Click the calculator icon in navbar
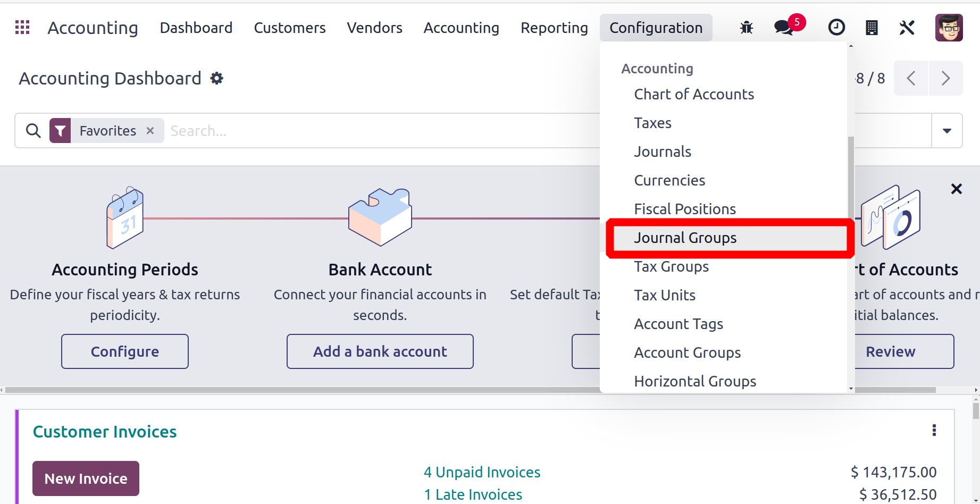This screenshot has width=980, height=504. tap(872, 28)
